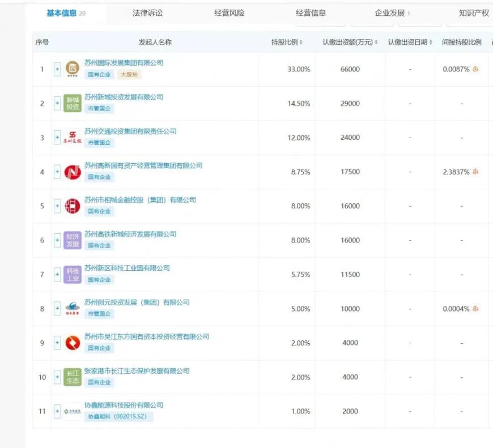
Task: Open indirect holding detail icon beside 2.3837%
Action: tap(475, 172)
